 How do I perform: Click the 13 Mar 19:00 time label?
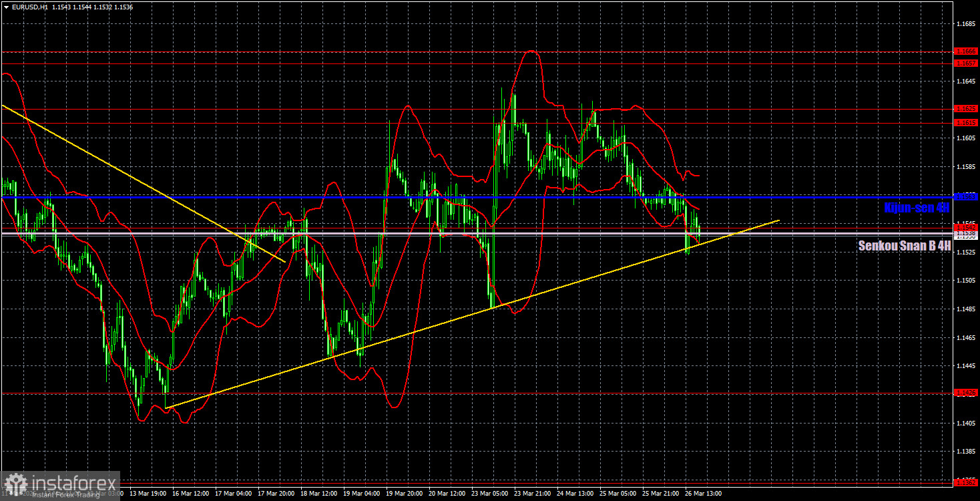[x=148, y=494]
